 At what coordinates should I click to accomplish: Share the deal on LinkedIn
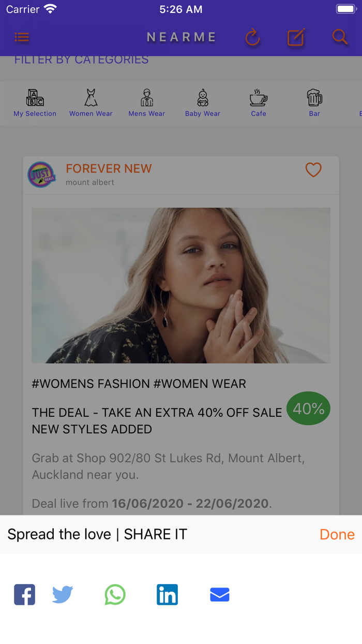tap(167, 594)
